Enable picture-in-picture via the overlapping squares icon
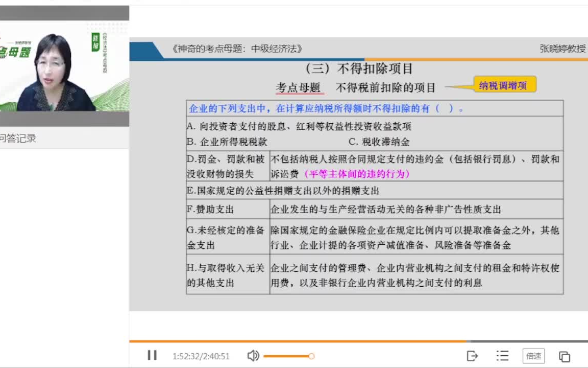Screen dimensions: 588x368 pos(563,355)
